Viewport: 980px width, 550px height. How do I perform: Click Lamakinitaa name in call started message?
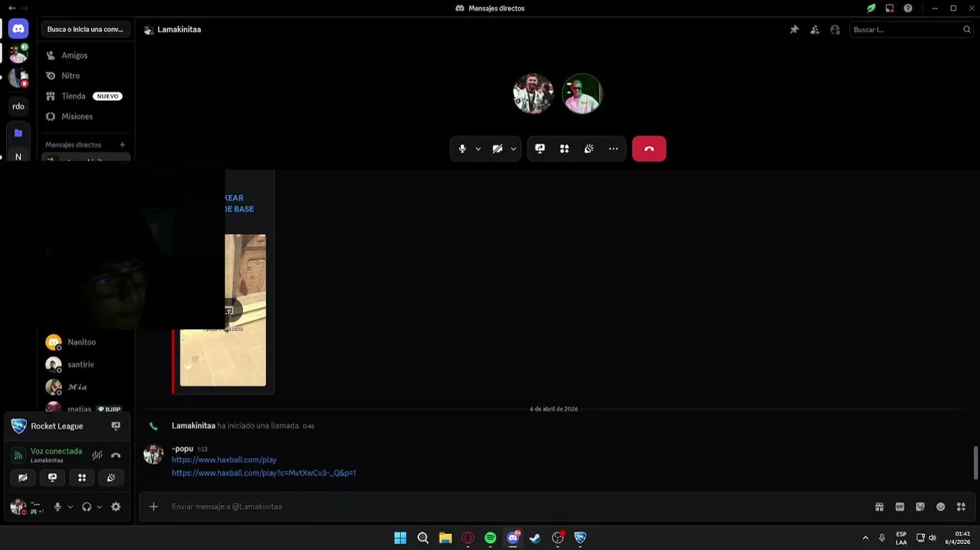pos(193,425)
